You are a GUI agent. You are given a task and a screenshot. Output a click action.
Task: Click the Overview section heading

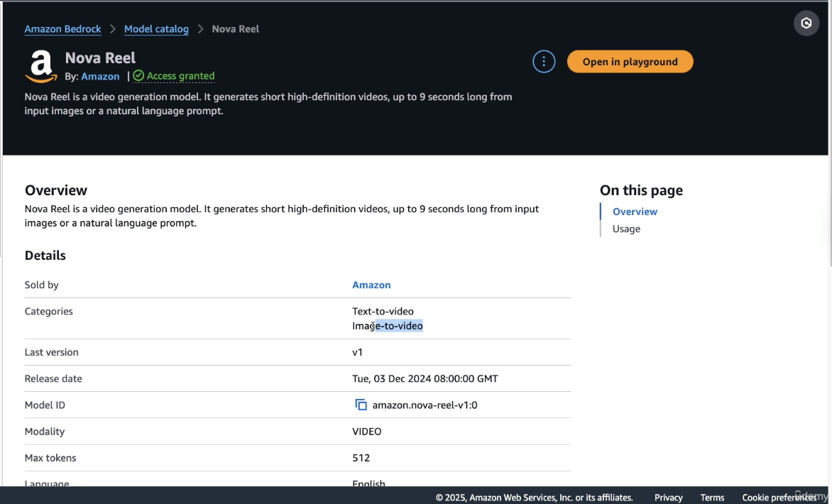tap(55, 190)
